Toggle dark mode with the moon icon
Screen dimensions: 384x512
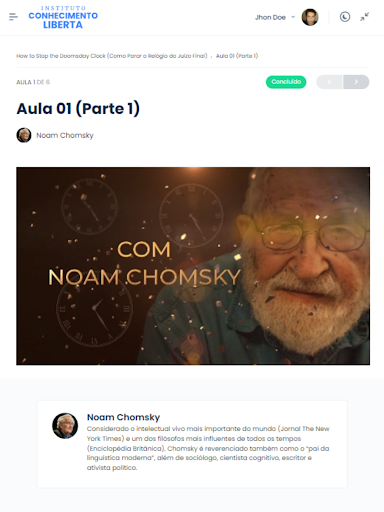pos(345,17)
